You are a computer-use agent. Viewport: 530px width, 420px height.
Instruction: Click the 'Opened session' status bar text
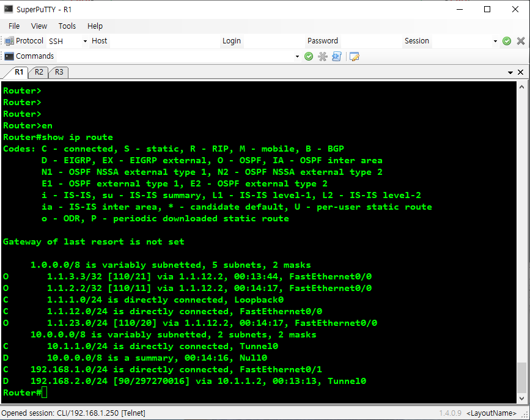(x=73, y=413)
